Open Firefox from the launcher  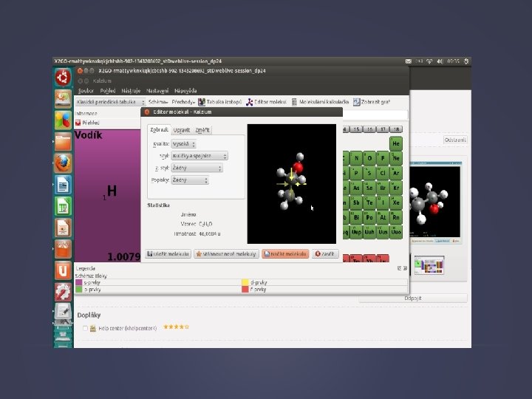click(63, 163)
